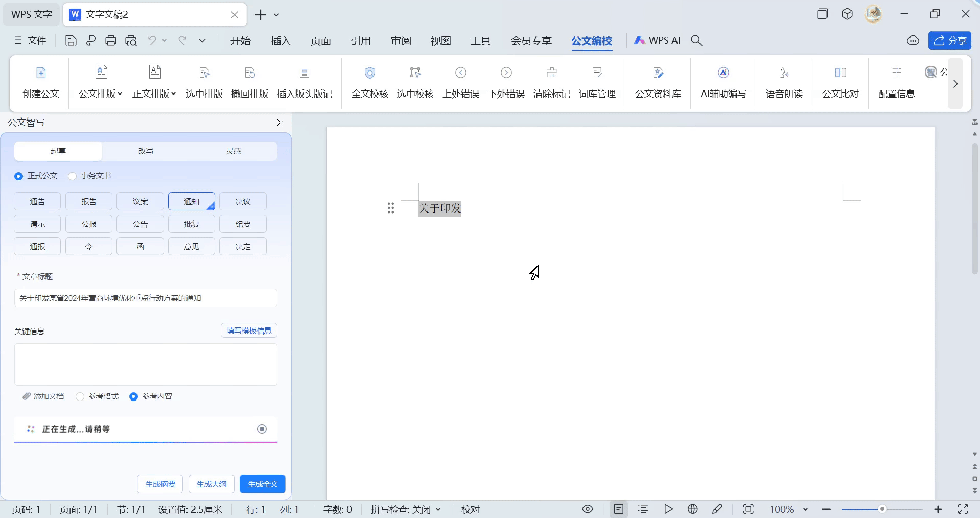This screenshot has width=980, height=518.
Task: Click the paragraph drag handle dots icon
Action: point(391,208)
